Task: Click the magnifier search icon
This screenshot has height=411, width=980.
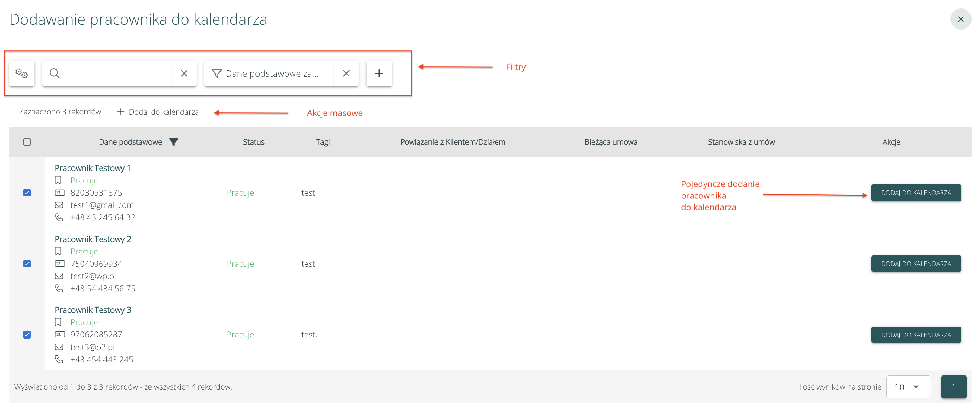Action: click(x=55, y=74)
